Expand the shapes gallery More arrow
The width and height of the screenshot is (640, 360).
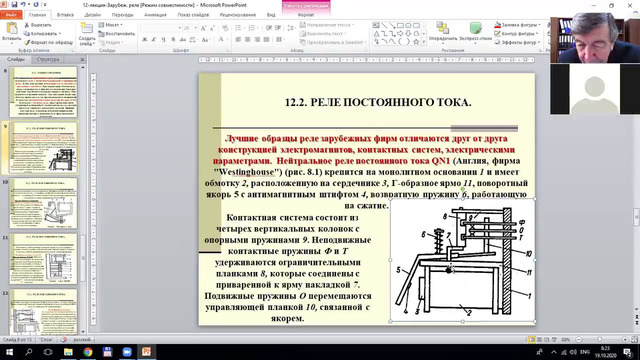[x=424, y=42]
